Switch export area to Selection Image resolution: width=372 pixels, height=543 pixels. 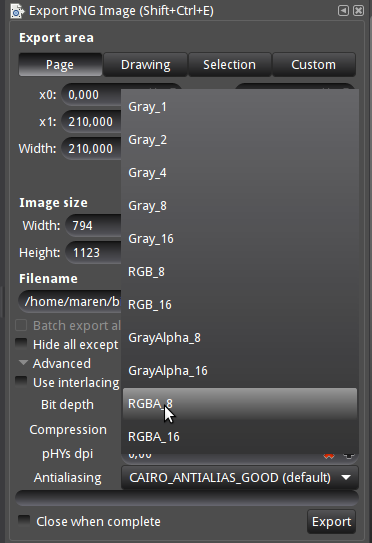coord(229,65)
